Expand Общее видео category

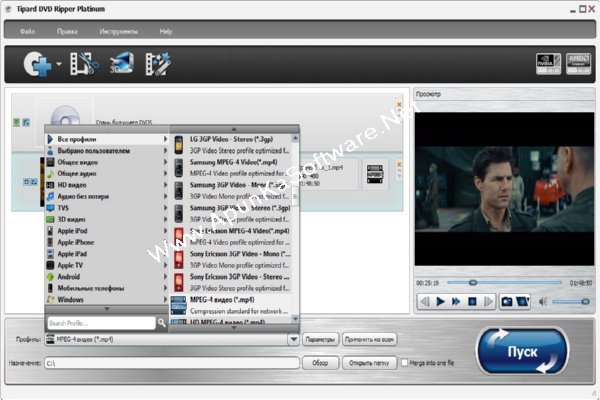[107, 162]
